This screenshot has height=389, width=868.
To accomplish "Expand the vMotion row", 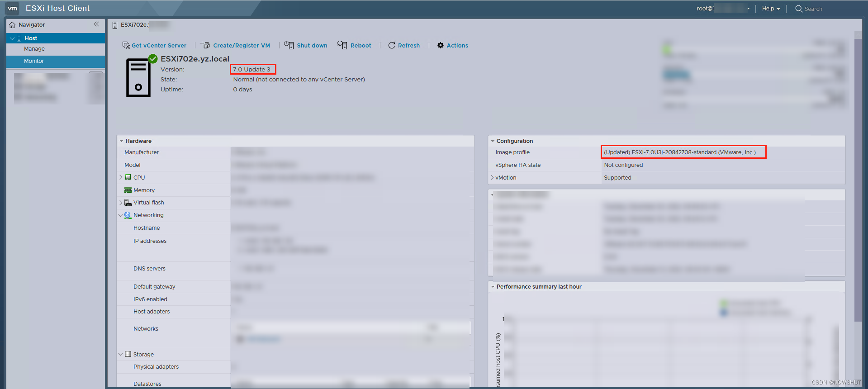I will coord(492,177).
